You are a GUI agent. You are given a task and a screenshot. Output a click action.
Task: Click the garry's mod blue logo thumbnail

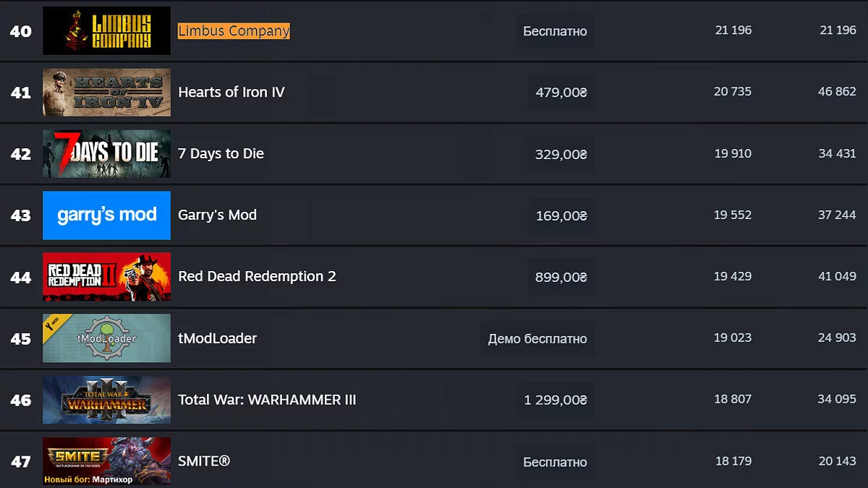click(106, 215)
